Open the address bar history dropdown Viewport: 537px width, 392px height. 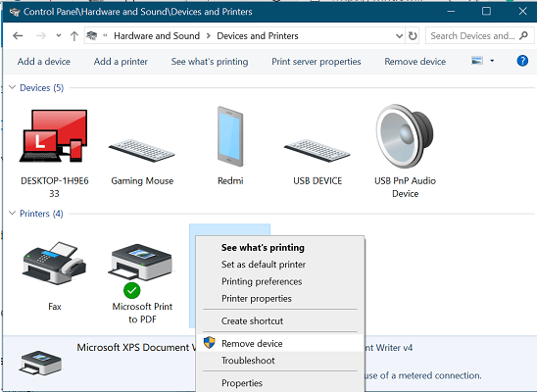(x=399, y=35)
